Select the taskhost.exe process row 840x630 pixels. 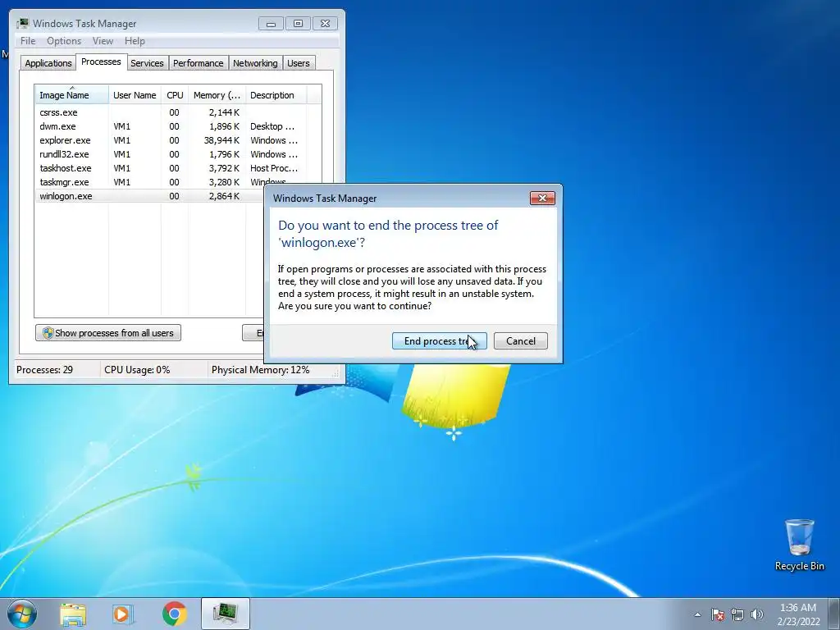(171, 168)
